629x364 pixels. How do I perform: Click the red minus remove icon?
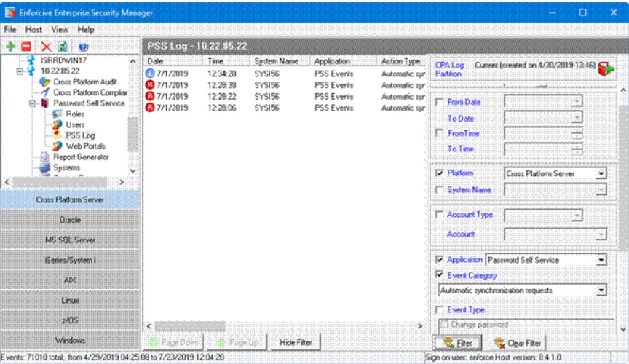pos(26,47)
